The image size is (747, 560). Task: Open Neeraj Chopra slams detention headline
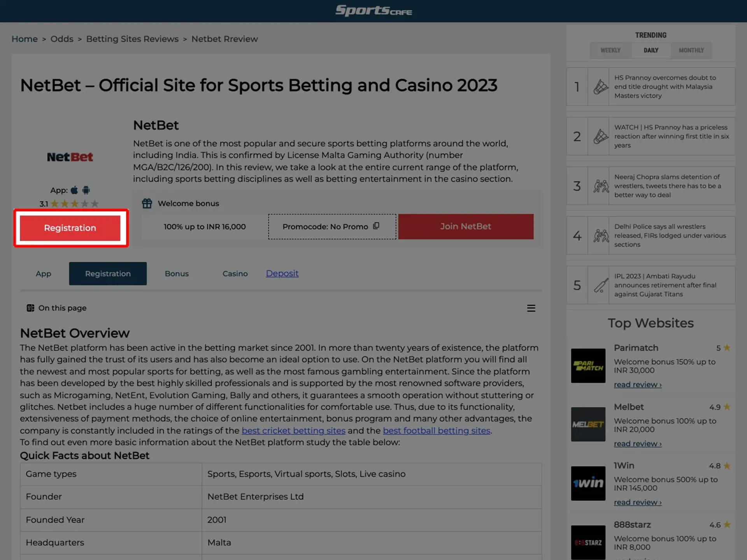(668, 186)
